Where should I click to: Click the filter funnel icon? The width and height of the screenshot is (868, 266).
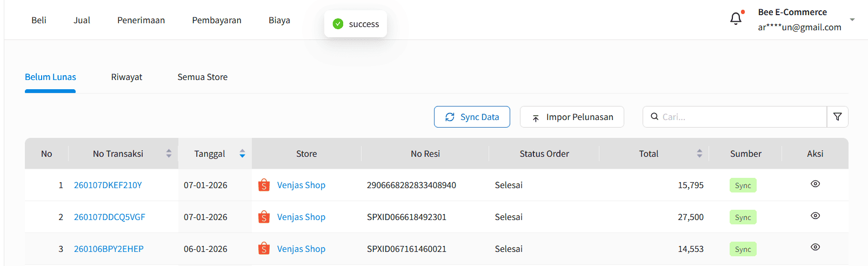837,117
